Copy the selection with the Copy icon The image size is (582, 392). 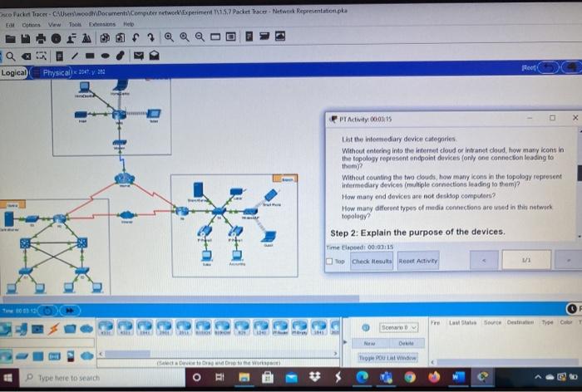(105, 38)
